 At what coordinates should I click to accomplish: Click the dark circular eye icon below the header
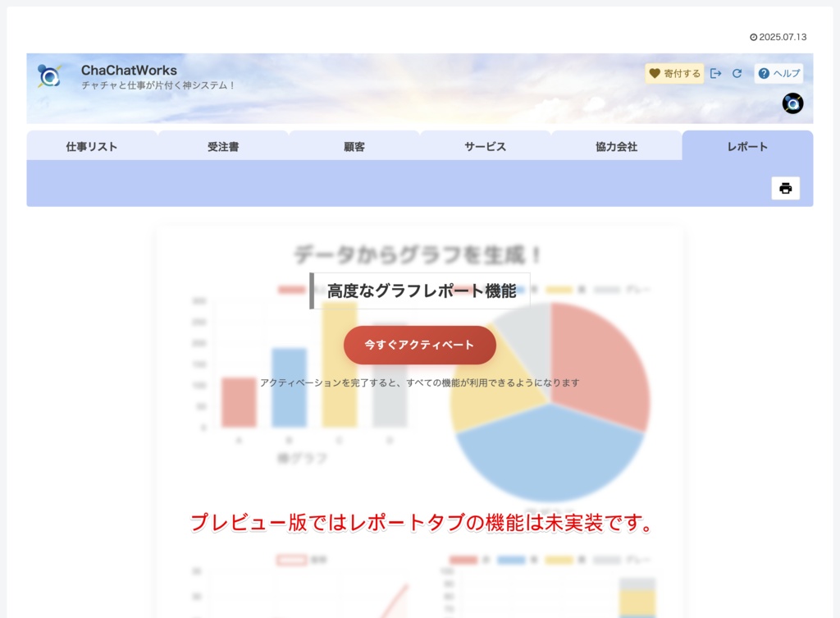[x=792, y=103]
